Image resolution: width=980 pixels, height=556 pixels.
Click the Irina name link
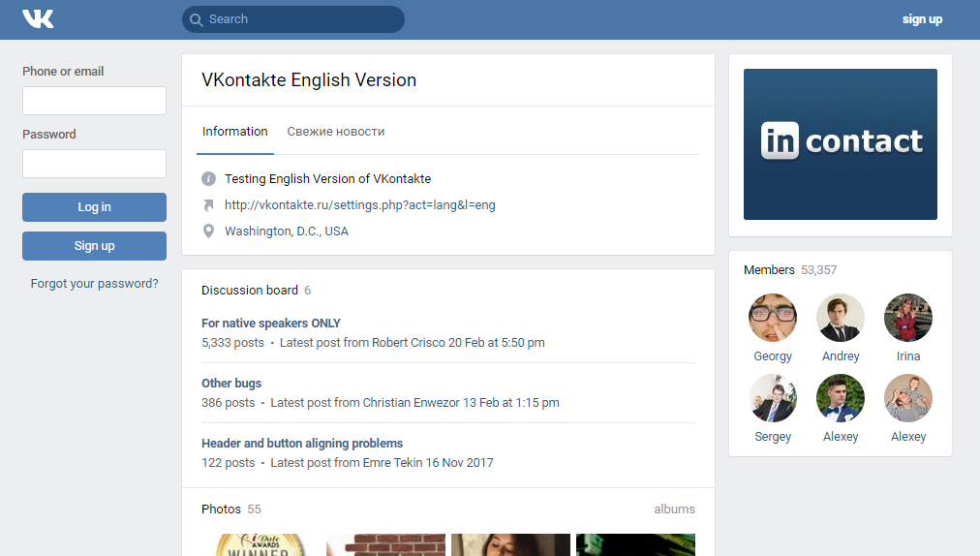coord(908,355)
